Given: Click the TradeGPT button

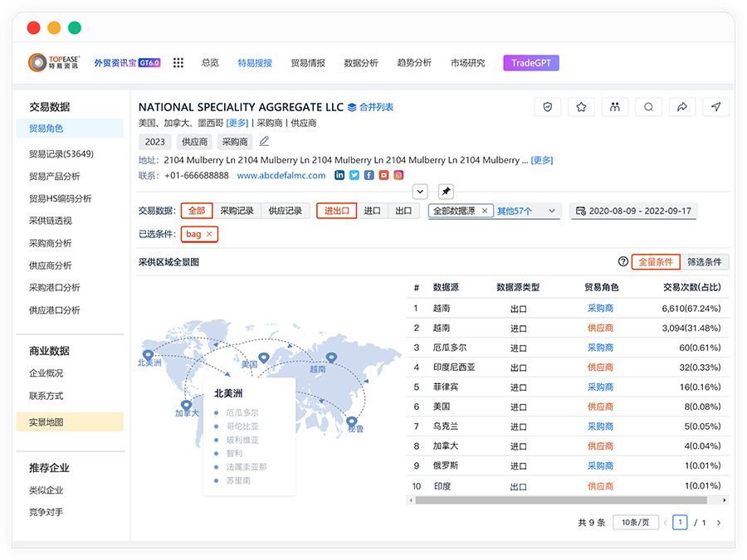Looking at the screenshot, I should point(531,63).
